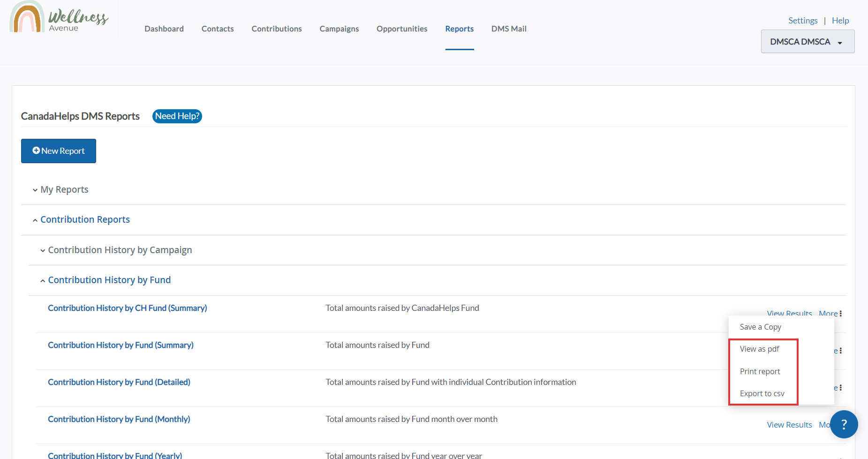Collapse the Contribution Reports section
The height and width of the screenshot is (459, 868).
click(85, 219)
